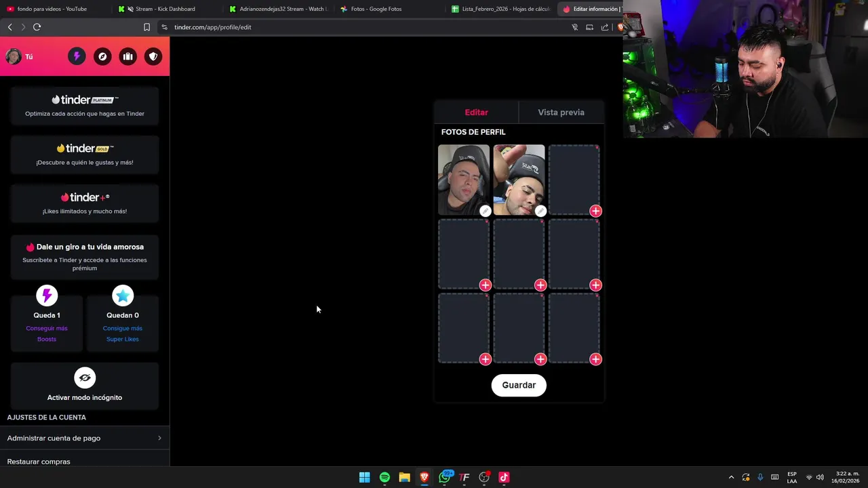
Task: Open the Windows Start menu
Action: pos(364,477)
